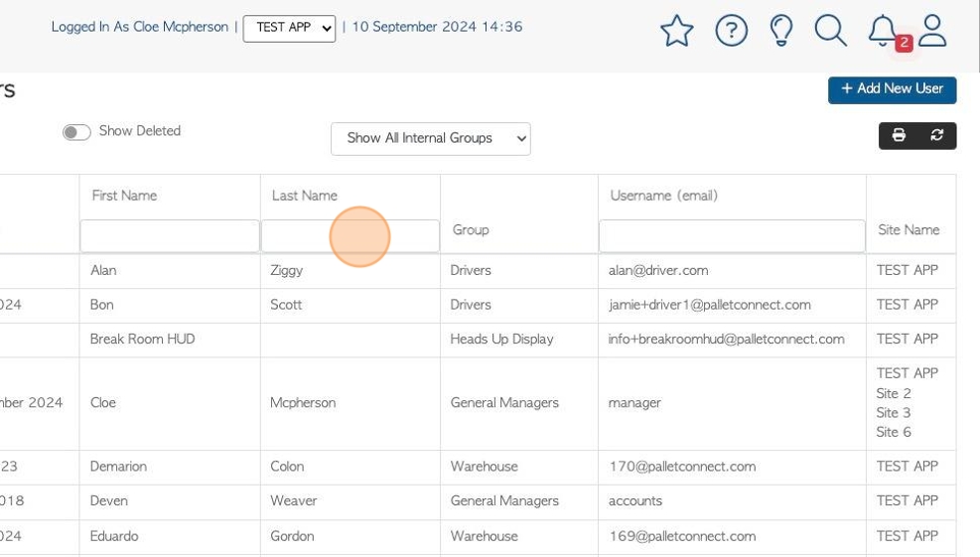Select the Break Room HUD row name
Screen dimensions: 980x557
143,339
